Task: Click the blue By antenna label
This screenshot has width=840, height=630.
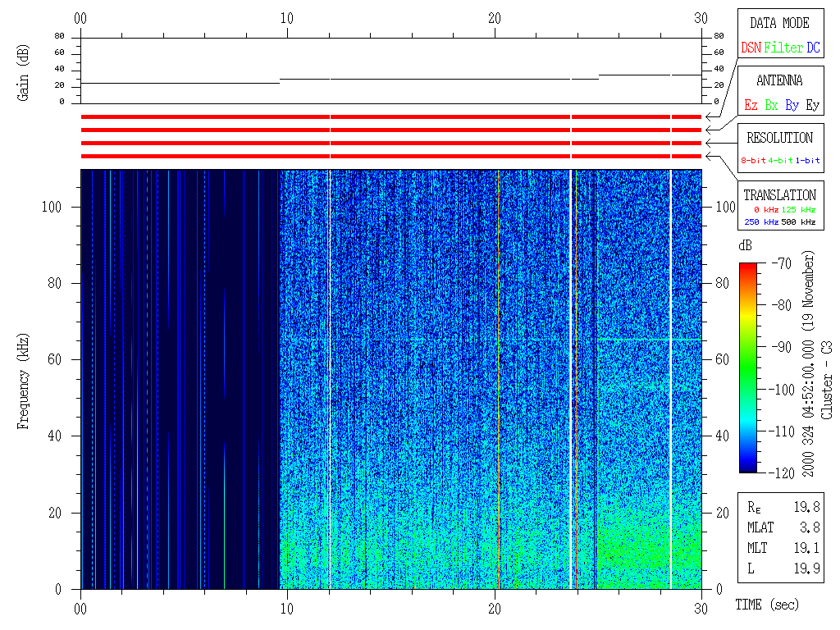Action: pos(792,106)
